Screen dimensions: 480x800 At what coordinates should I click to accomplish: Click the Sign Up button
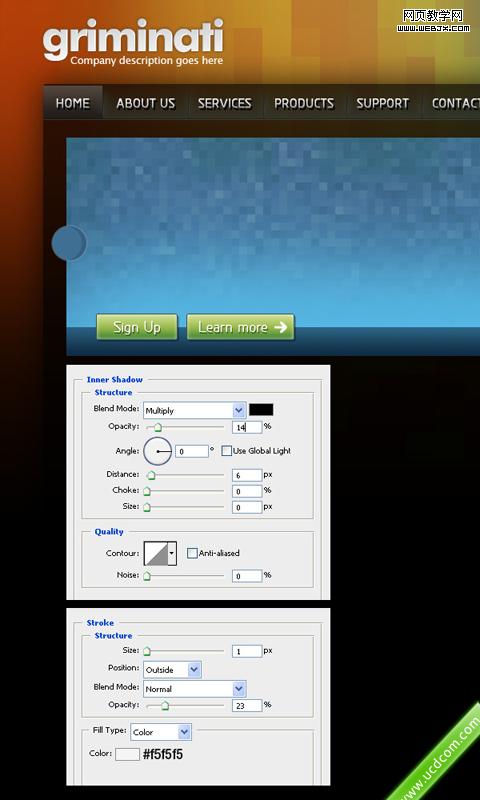[137, 327]
